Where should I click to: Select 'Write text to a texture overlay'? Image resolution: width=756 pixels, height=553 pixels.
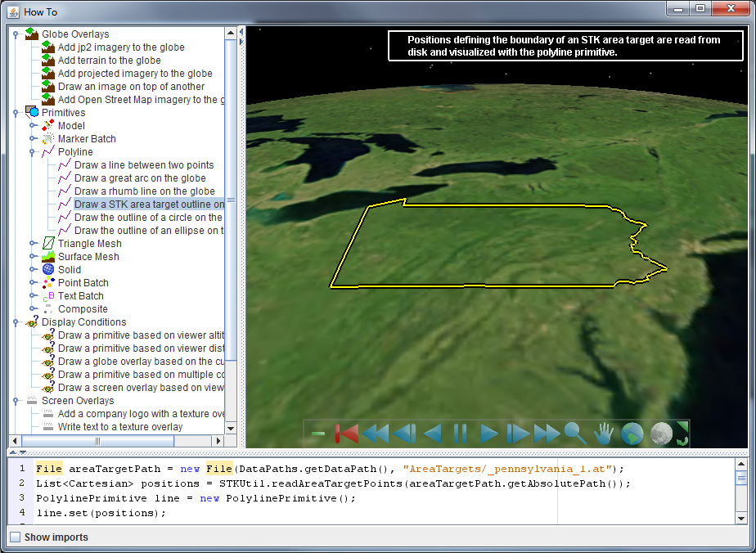click(120, 427)
